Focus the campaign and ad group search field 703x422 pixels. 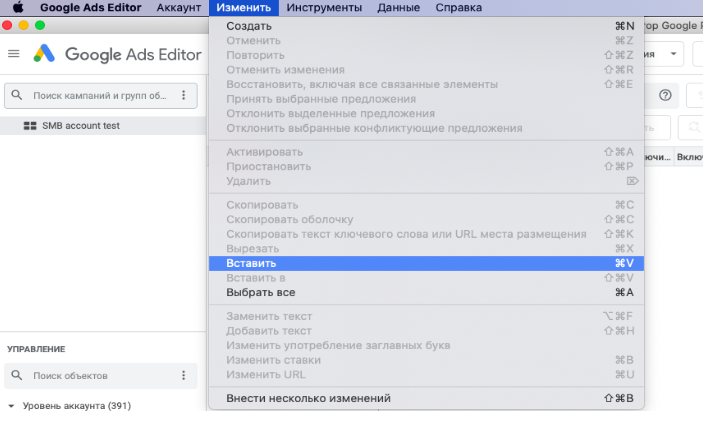point(100,96)
